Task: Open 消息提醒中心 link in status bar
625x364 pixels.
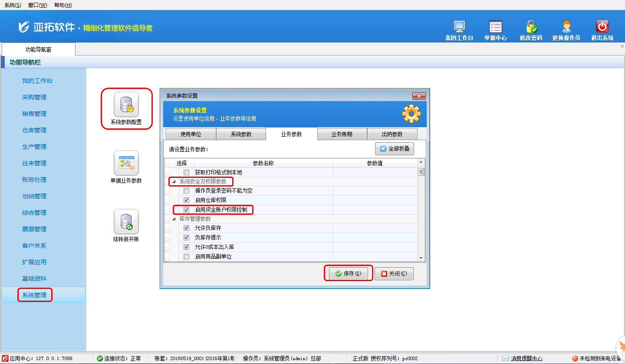Action: point(526,358)
